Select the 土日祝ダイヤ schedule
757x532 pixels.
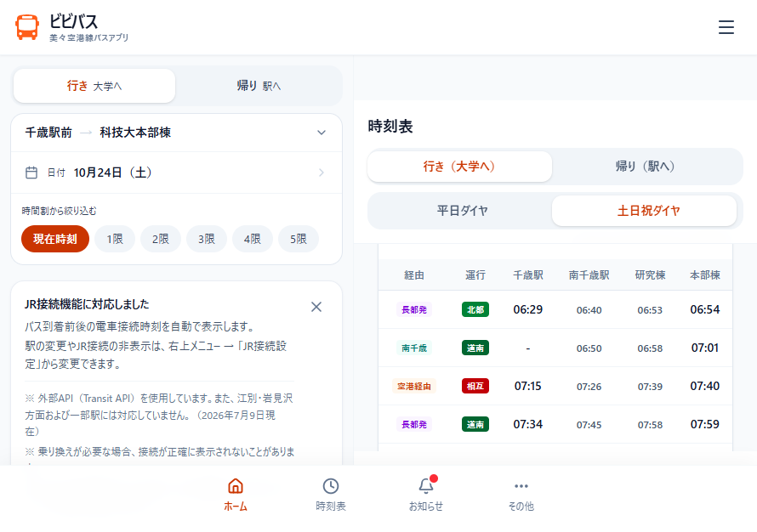coord(644,211)
